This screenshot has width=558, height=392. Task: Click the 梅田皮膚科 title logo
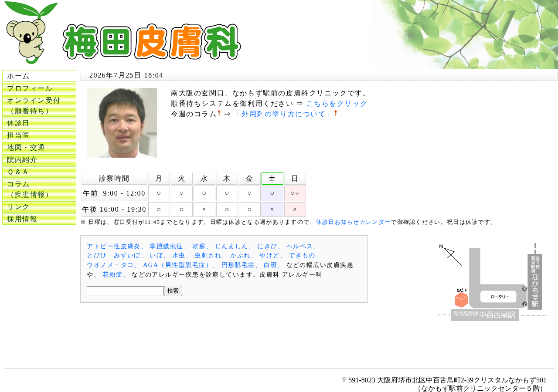coord(152,42)
